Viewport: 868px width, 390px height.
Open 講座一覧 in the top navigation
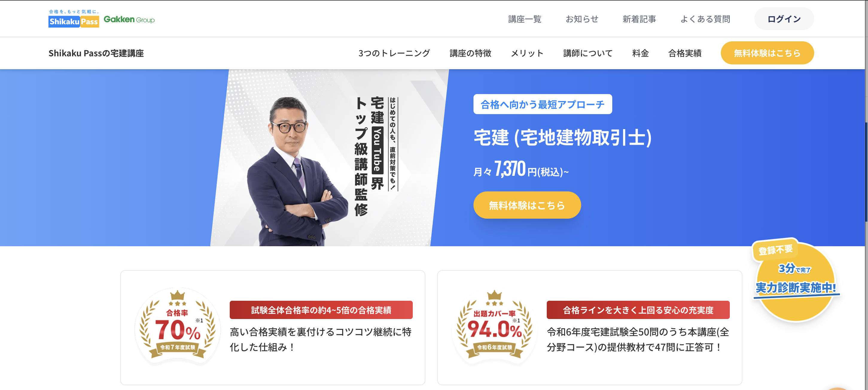tap(525, 19)
